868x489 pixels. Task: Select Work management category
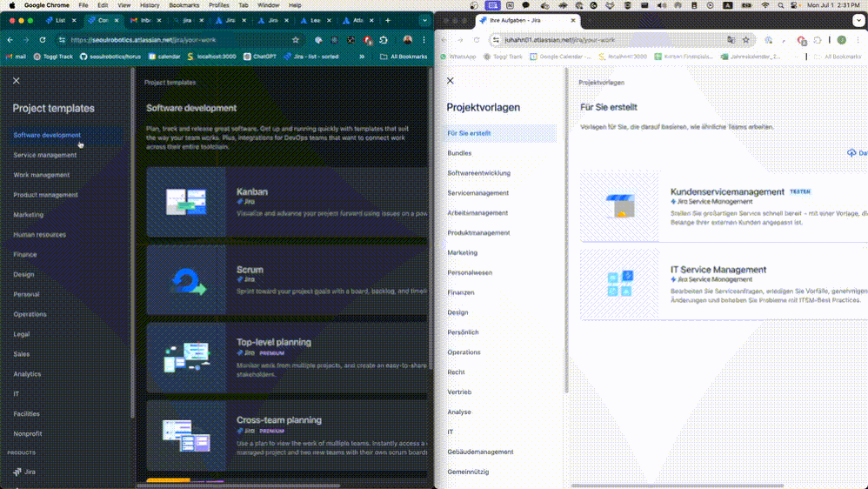pyautogui.click(x=42, y=175)
